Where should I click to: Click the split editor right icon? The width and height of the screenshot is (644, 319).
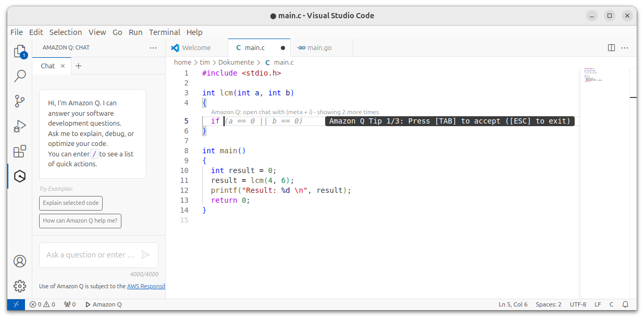(612, 47)
